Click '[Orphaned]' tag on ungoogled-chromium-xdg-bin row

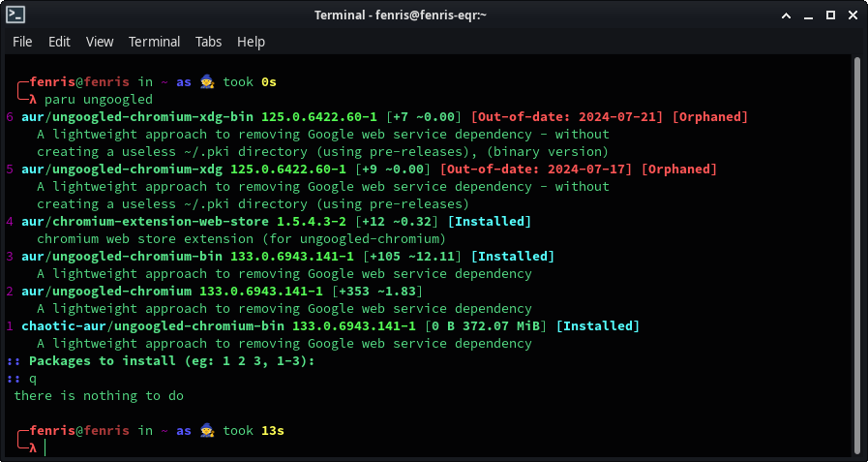(710, 117)
